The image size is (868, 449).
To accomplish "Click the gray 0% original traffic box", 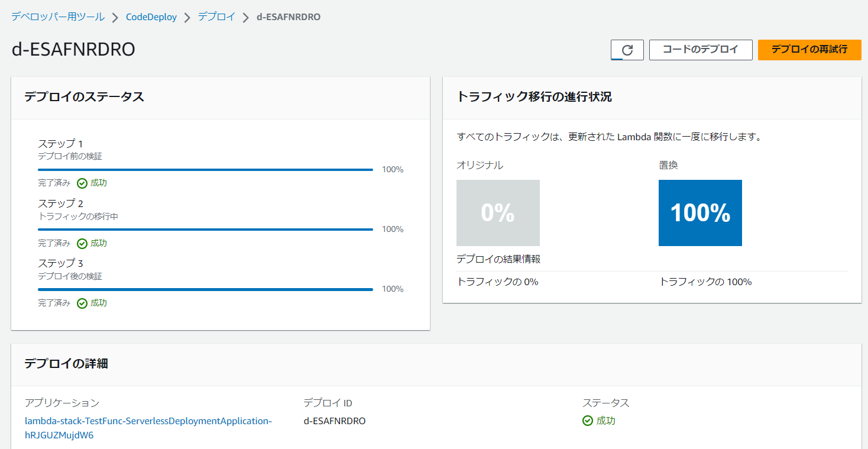I will click(498, 213).
